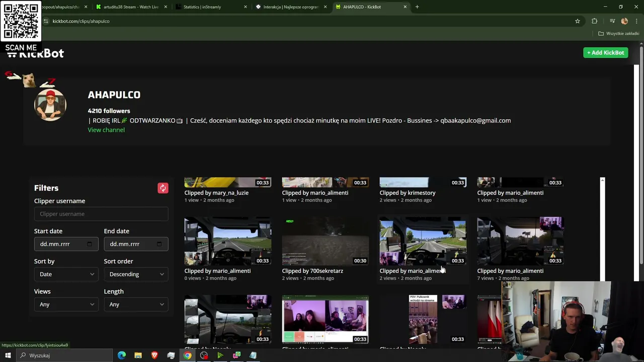Close the AHAPULCO - KickBot tab
Viewport: 644px width, 362px height.
(x=405, y=7)
